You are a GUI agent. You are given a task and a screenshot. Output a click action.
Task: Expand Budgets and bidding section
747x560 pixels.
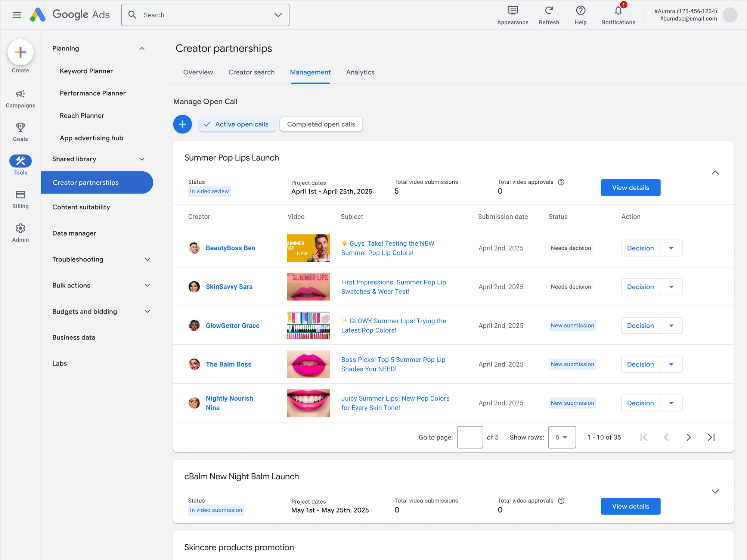(x=148, y=312)
